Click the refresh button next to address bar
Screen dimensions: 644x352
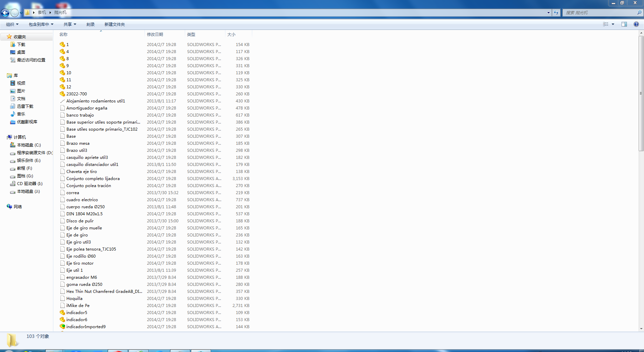[x=556, y=12]
